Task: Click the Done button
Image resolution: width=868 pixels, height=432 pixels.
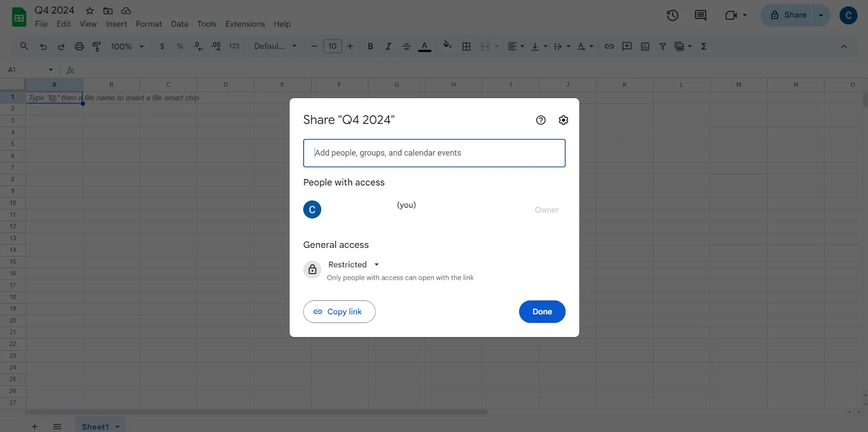Action: 542,312
